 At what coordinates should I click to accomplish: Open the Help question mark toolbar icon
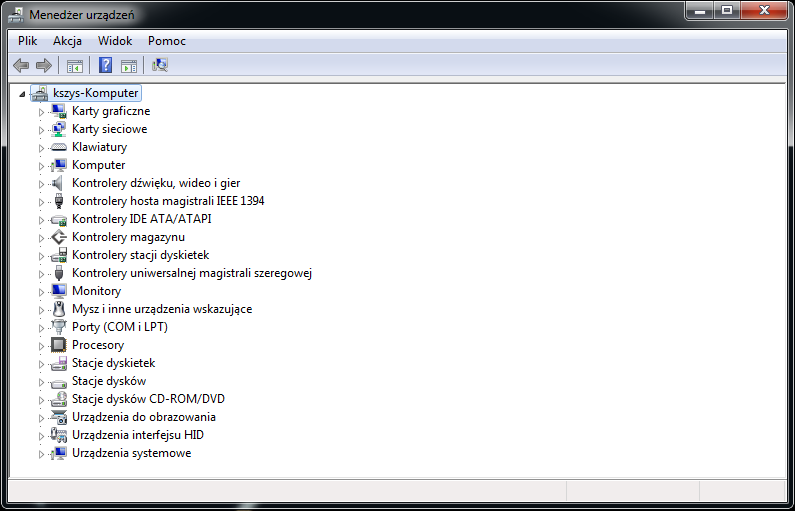105,65
